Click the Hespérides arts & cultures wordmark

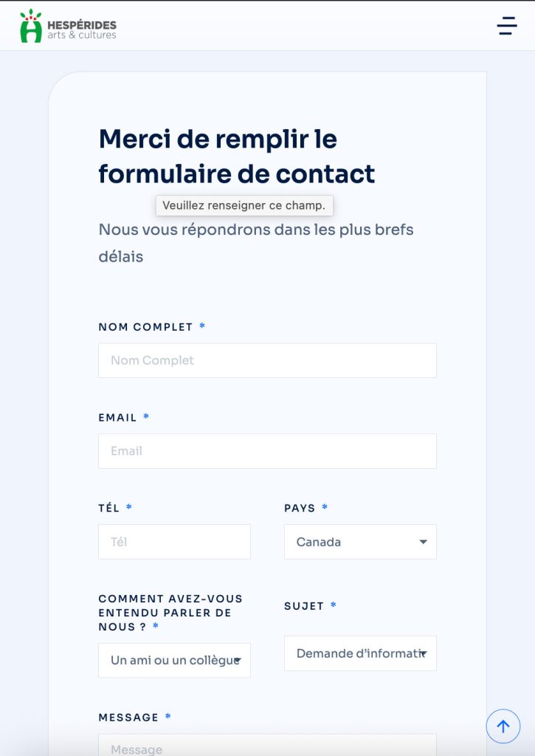[x=82, y=30]
